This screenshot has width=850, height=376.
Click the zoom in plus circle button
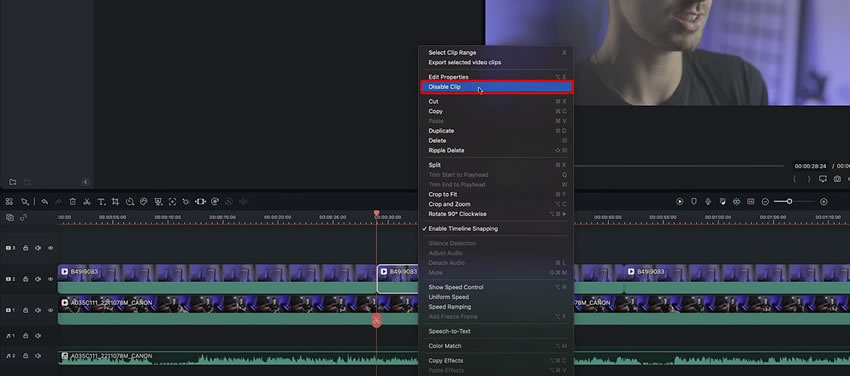coord(823,202)
